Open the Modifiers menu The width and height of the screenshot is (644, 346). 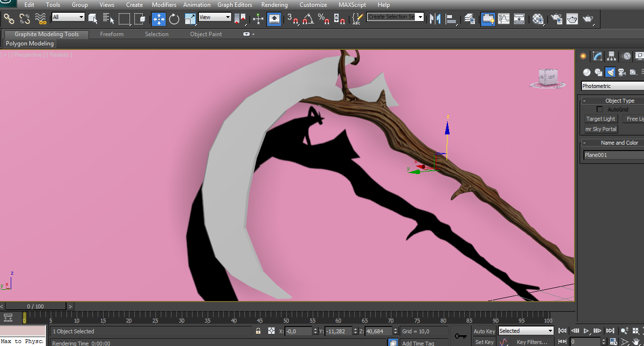point(164,5)
